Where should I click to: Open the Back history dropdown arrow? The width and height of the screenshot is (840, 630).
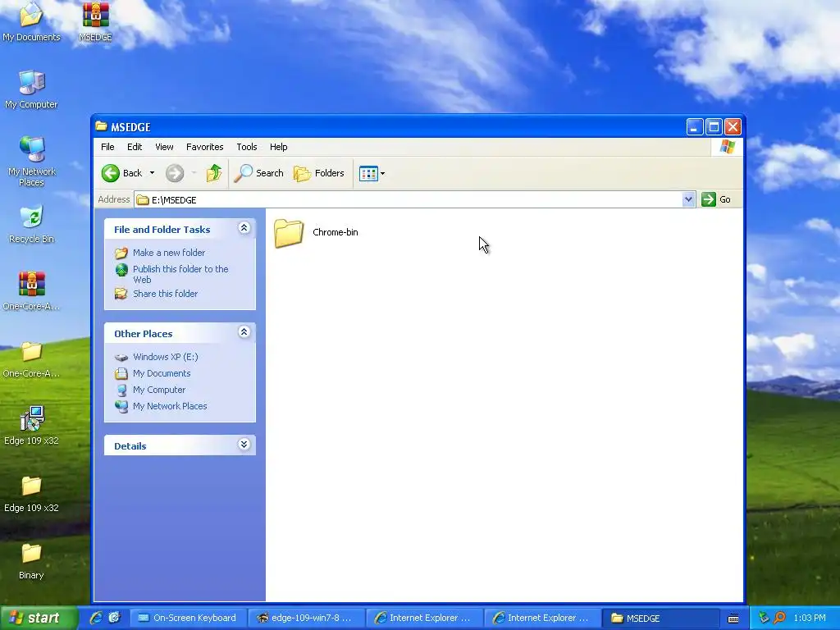click(x=152, y=173)
